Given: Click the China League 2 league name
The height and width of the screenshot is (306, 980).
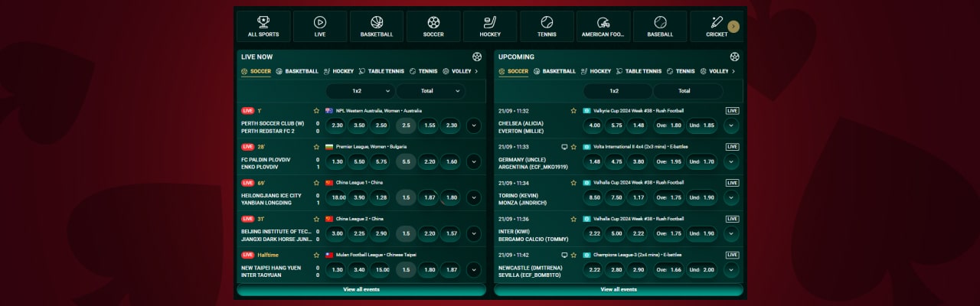Looking at the screenshot, I should (x=360, y=219).
